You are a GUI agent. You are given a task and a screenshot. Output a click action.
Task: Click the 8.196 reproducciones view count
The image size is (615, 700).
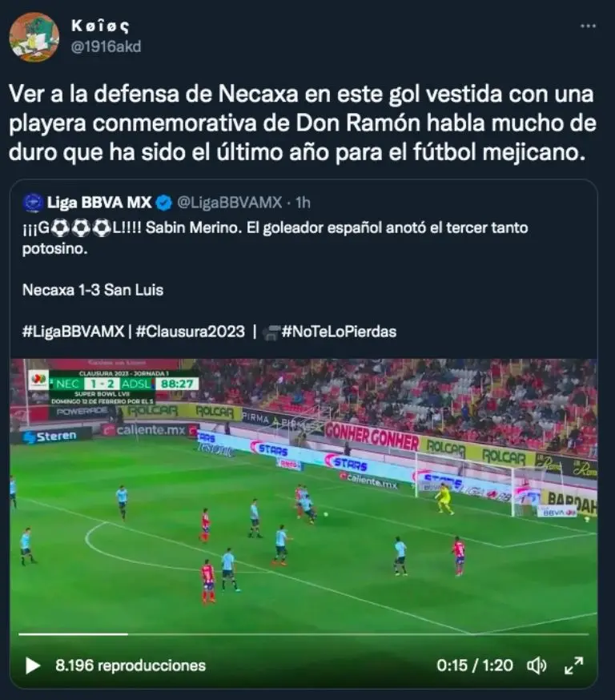pos(131,666)
